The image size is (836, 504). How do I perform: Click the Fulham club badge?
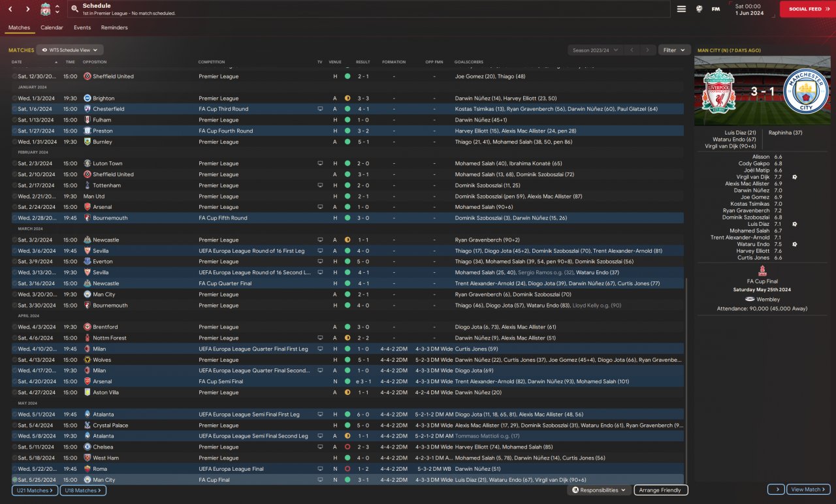tap(88, 120)
